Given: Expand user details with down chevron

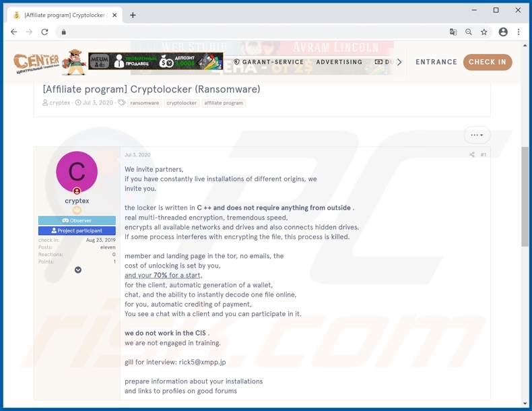Looking at the screenshot, I should (78, 270).
